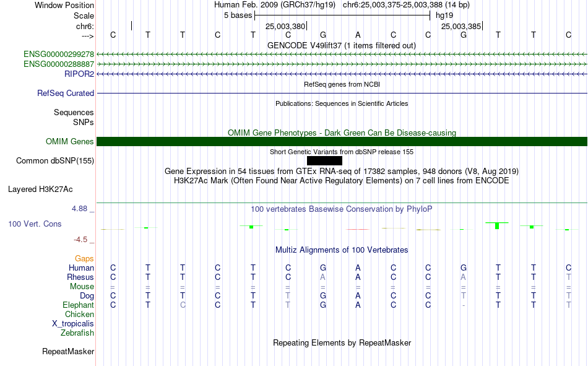The width and height of the screenshot is (588, 366).
Task: Click the Gaps label in Multiz track
Action: 84,258
